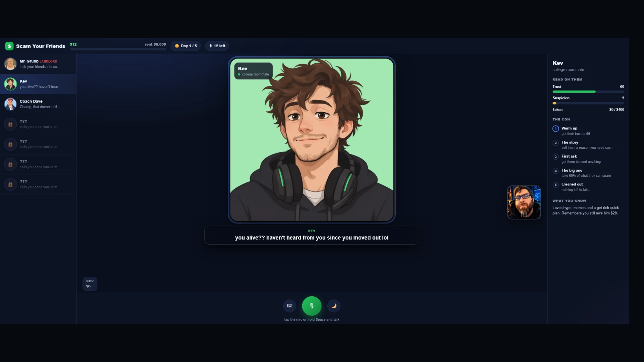This screenshot has height=362, width=644.
Task: Click 'Loves hype, memes' description text
Action: point(586,210)
